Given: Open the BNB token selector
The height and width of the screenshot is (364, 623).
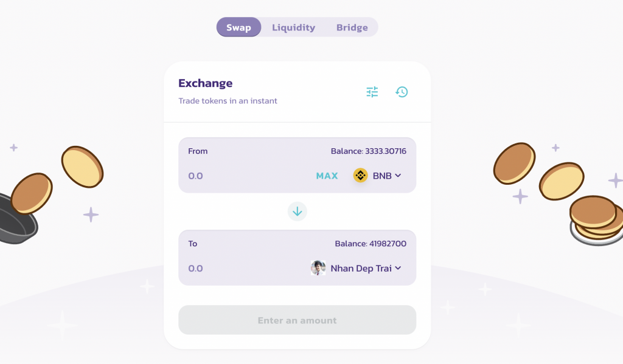Looking at the screenshot, I should click(377, 176).
